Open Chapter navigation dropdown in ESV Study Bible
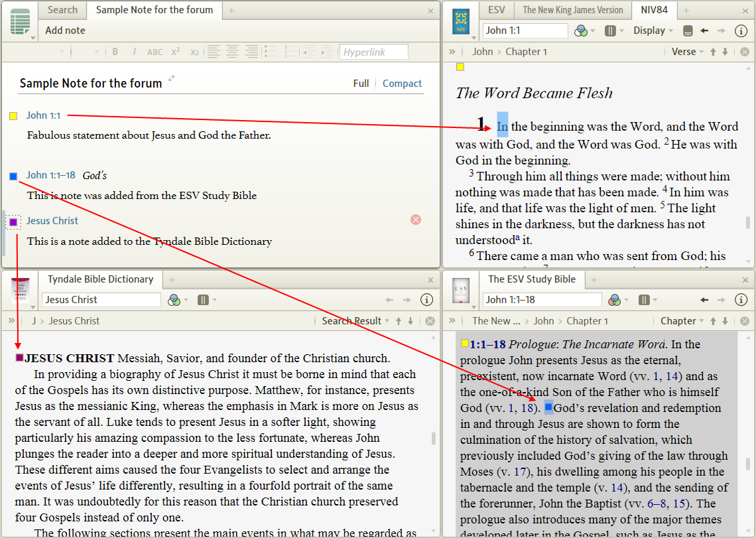756x538 pixels. point(682,321)
